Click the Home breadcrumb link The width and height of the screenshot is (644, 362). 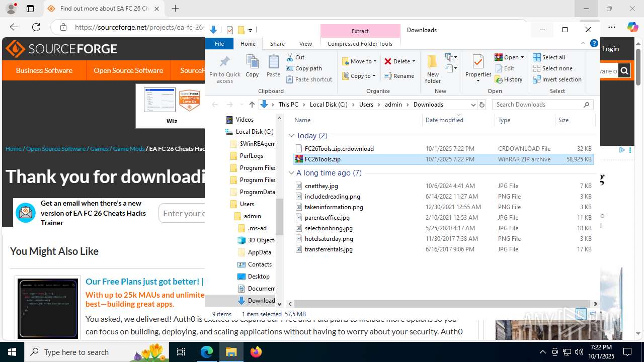pos(14,149)
